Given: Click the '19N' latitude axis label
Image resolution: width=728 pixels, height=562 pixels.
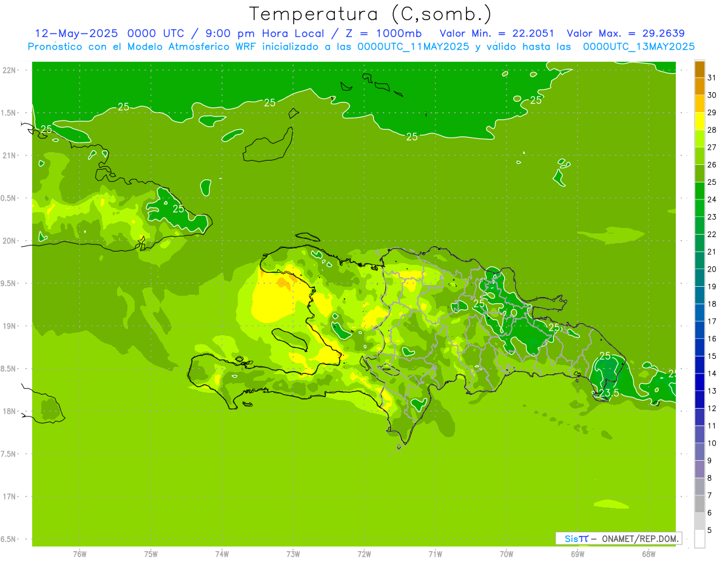Looking at the screenshot, I should tap(9, 326).
